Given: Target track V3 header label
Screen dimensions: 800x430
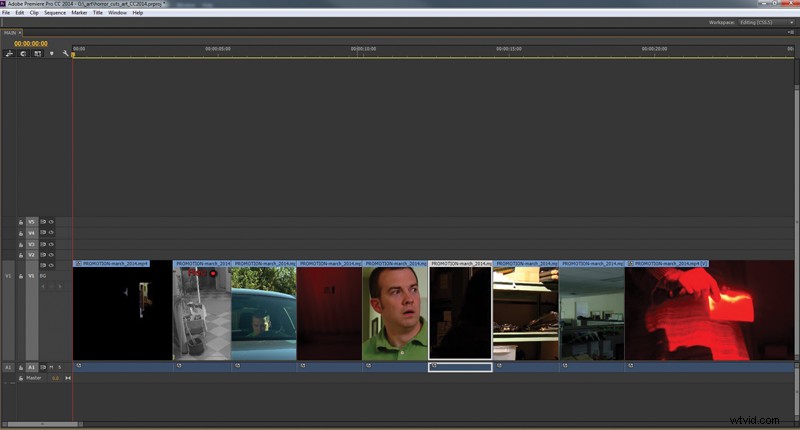Looking at the screenshot, I should click(x=32, y=244).
